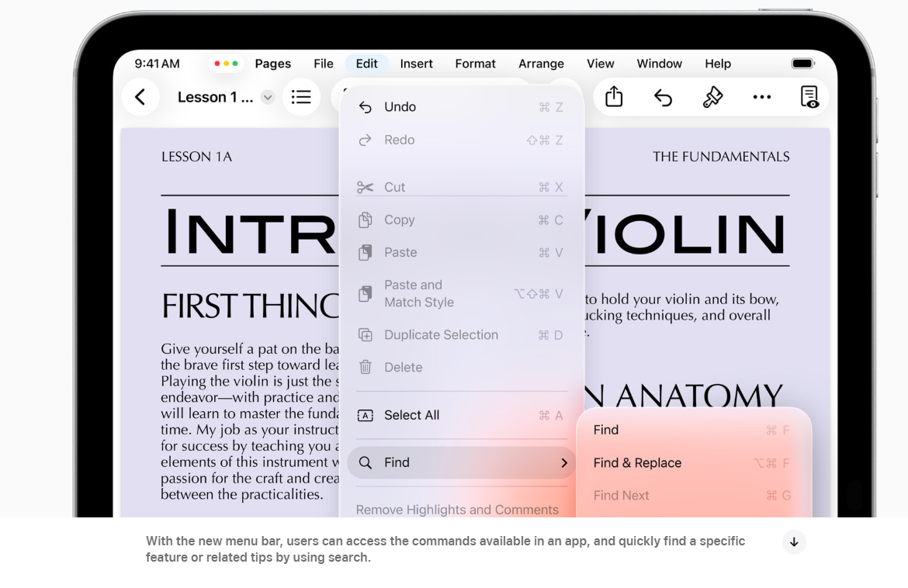The width and height of the screenshot is (908, 588).
Task: Open the Window menu
Action: click(x=659, y=64)
